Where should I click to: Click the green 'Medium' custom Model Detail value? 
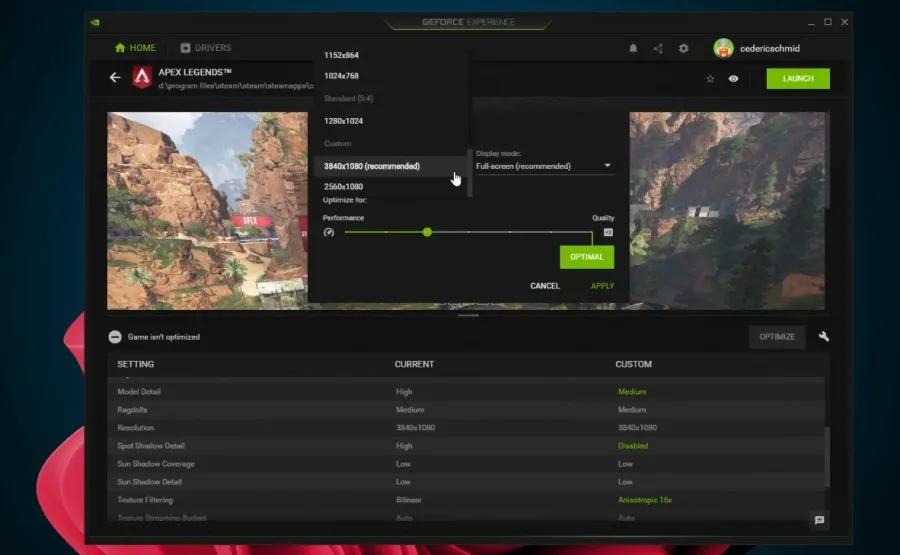pyautogui.click(x=632, y=391)
